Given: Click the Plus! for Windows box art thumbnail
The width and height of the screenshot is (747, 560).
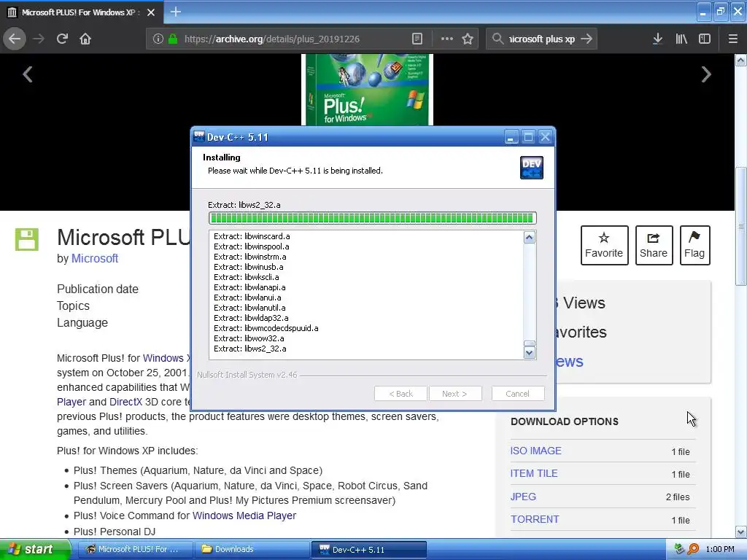Looking at the screenshot, I should 368,90.
